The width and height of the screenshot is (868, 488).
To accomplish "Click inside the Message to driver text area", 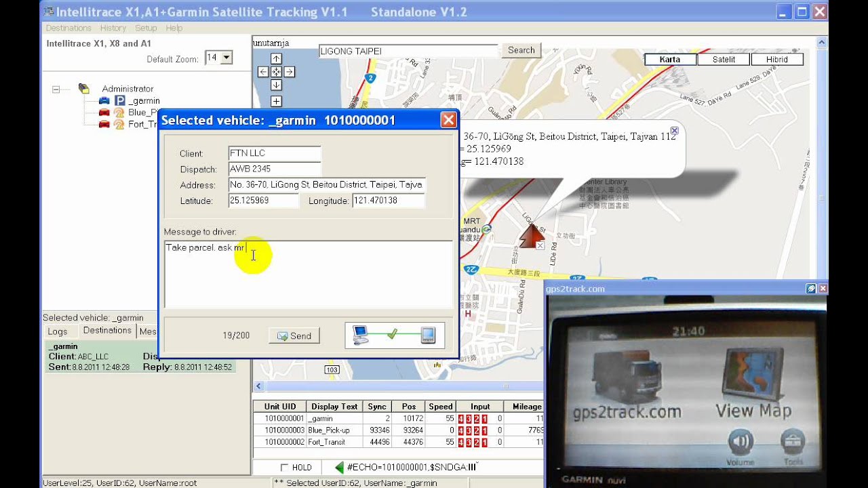I will coord(309,274).
